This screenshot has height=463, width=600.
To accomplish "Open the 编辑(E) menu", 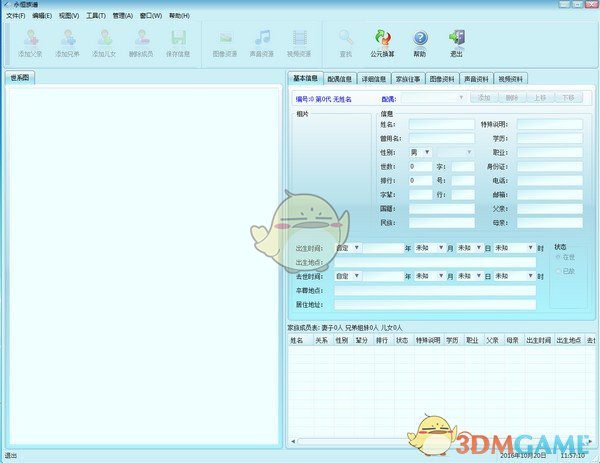I will tap(42, 16).
